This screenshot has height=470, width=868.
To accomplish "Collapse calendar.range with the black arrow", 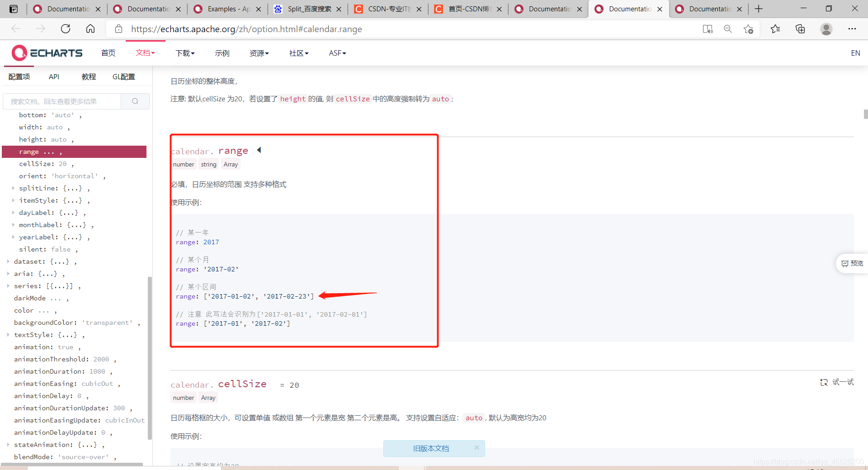I will [x=259, y=150].
